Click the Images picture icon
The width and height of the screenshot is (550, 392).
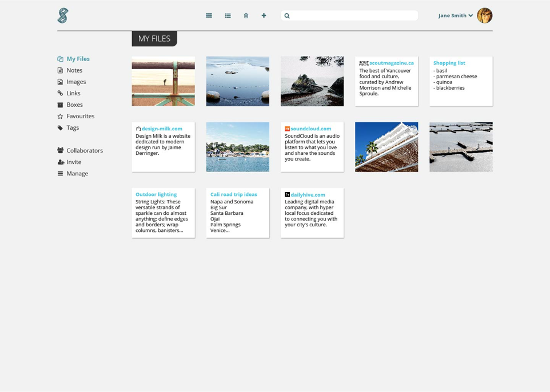[x=60, y=82]
